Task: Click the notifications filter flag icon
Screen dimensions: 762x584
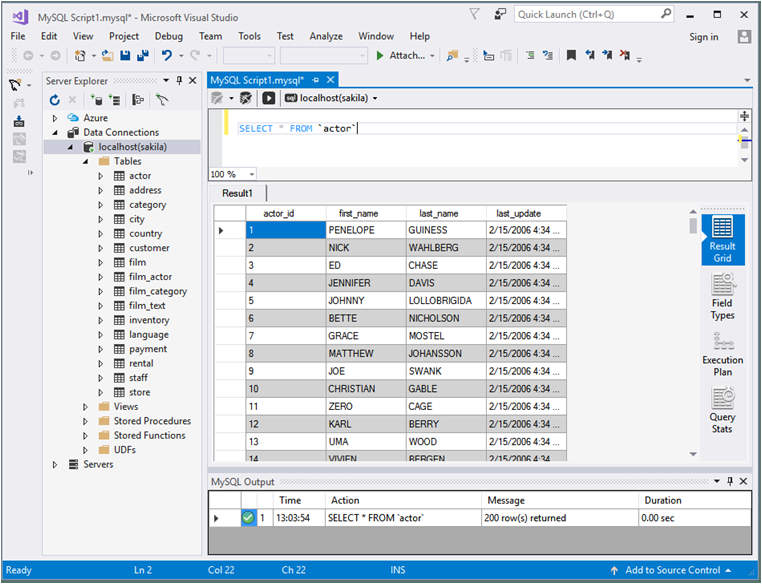Action: click(474, 15)
